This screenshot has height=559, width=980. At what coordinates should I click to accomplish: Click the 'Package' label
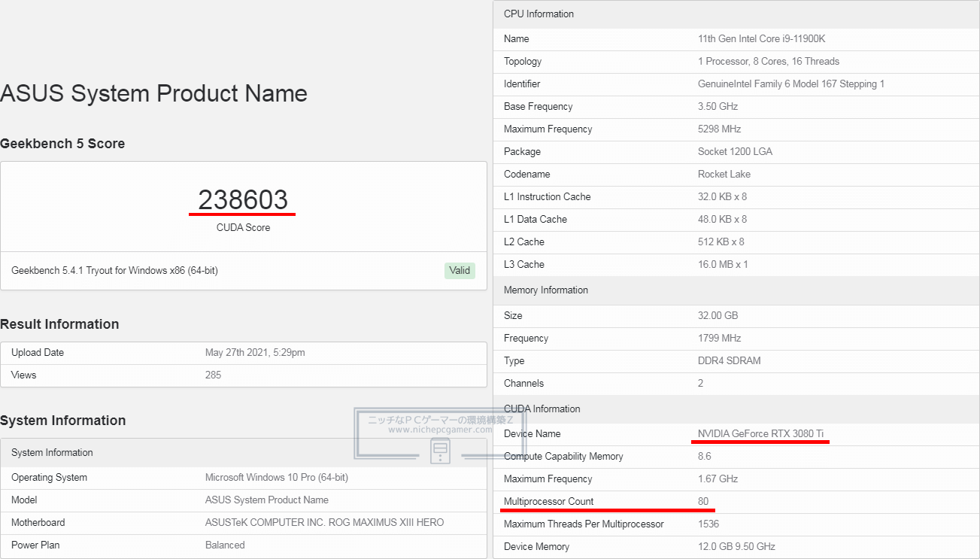point(522,152)
